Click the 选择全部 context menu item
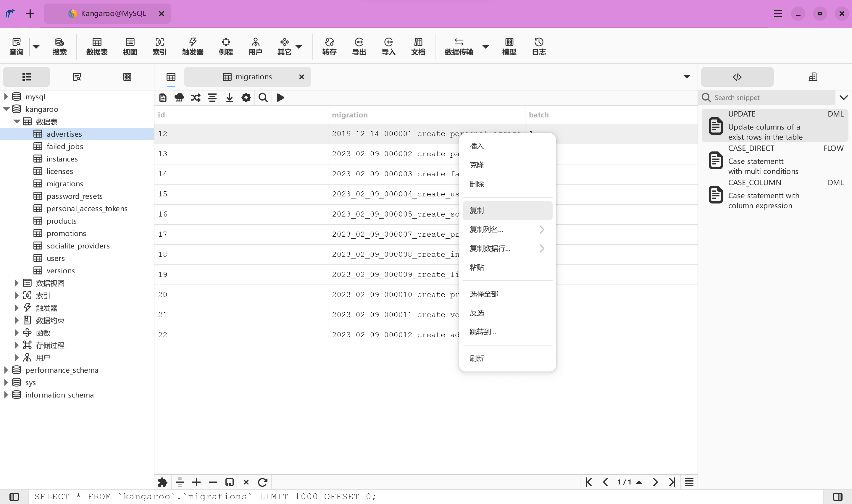852x504 pixels. [x=484, y=293]
